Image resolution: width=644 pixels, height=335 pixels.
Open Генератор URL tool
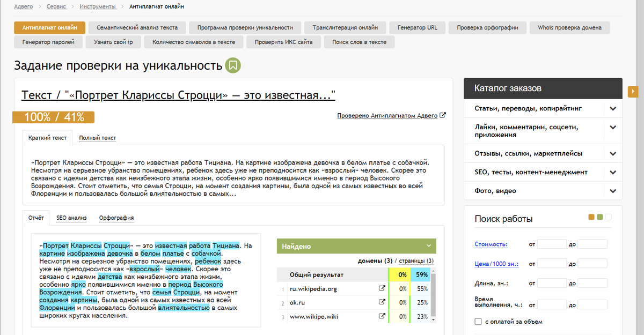point(417,27)
